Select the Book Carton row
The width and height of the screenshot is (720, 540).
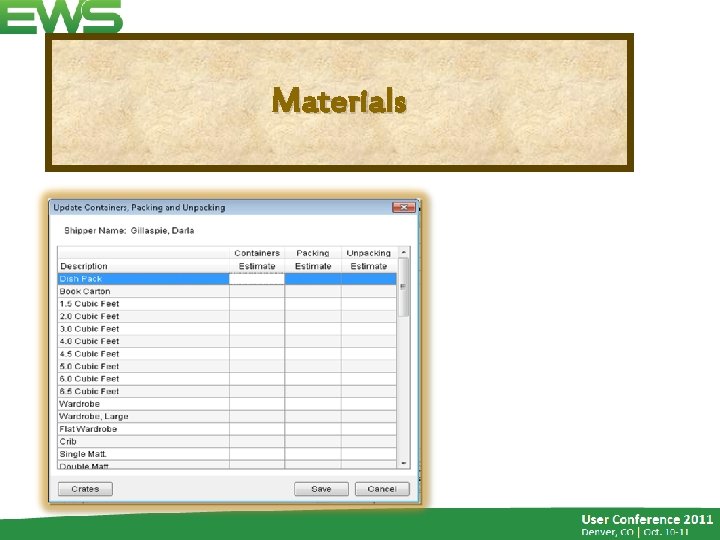227,291
